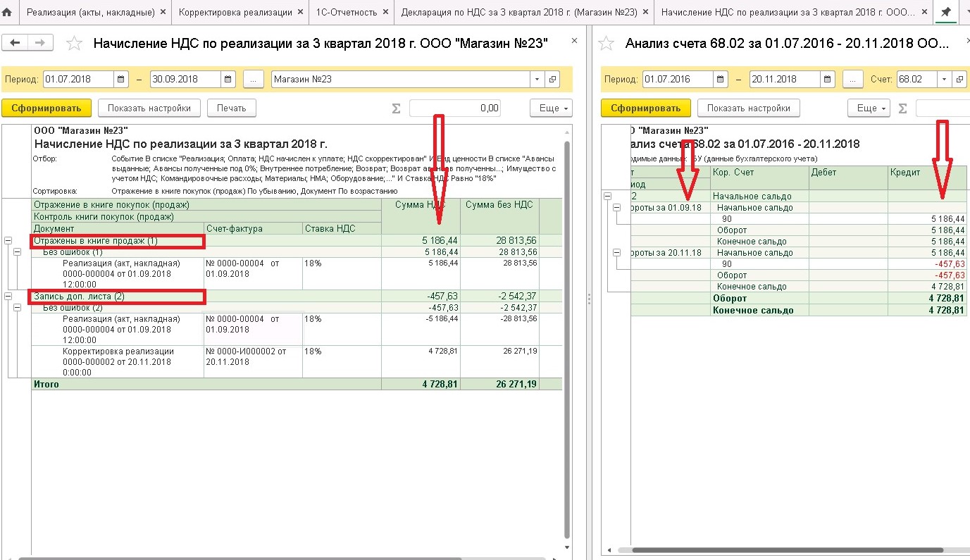Viewport: 970px width, 560px height.
Task: Click the pinned tab pin icon
Action: click(x=945, y=13)
